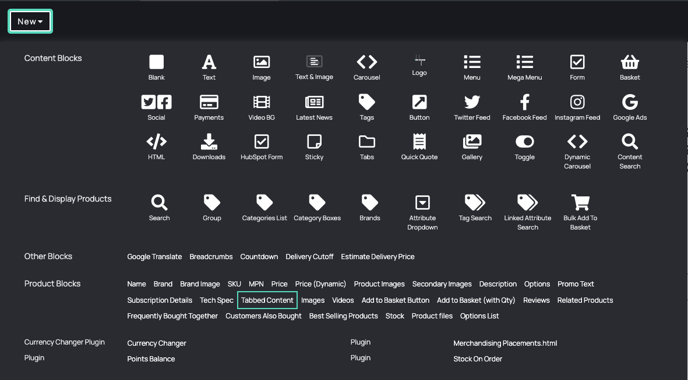The width and height of the screenshot is (688, 380).
Task: Add the Twitter Feed block
Action: [472, 107]
